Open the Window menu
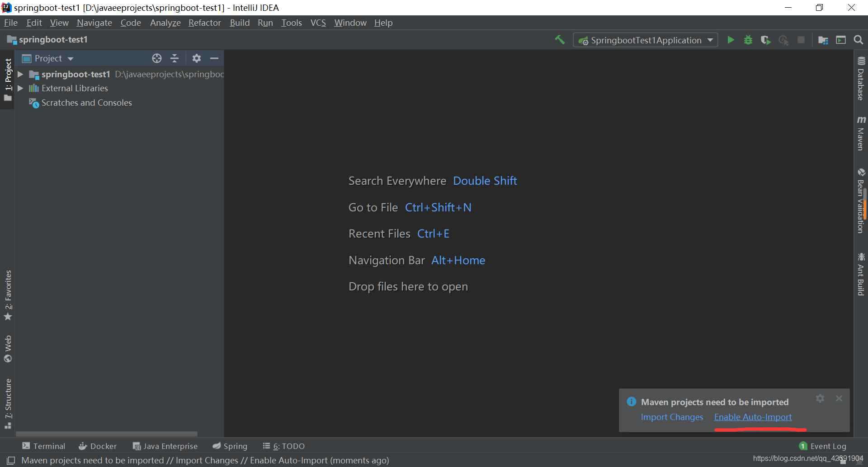Screen dimensions: 868x467 tap(350, 23)
